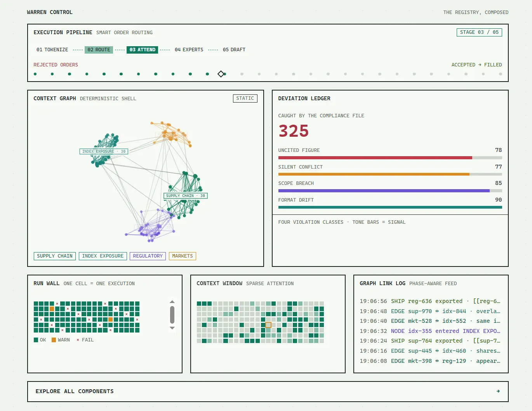Select the 19:06:48 EDGE sup-970 log entry
Screen dimensions: 532x411
click(x=430, y=311)
